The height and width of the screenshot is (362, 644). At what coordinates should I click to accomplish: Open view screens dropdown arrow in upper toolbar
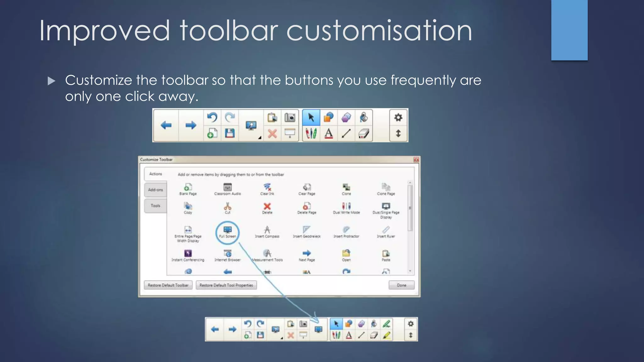pos(260,138)
